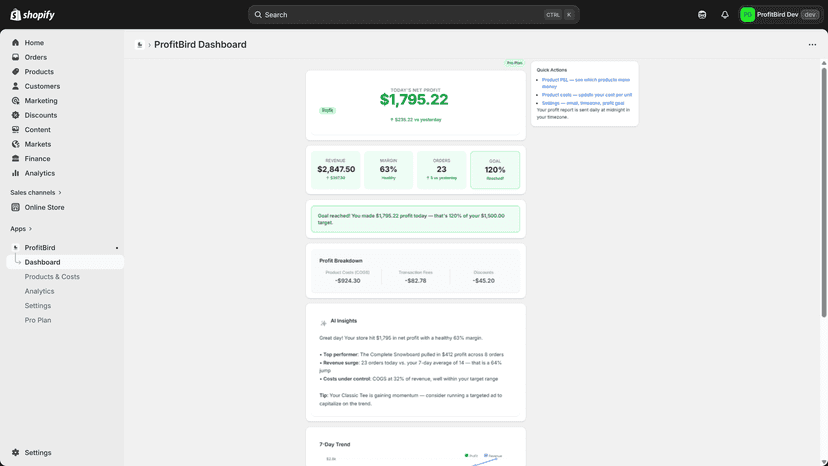Open ProfitBird Products & Costs page
This screenshot has width=828, height=466.
(52, 276)
